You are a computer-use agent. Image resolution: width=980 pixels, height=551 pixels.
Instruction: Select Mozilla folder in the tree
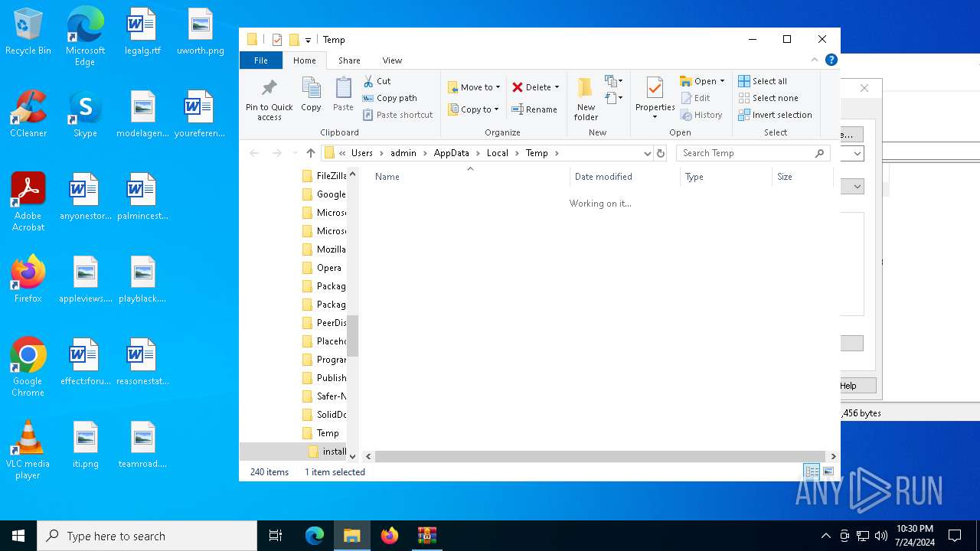324,249
